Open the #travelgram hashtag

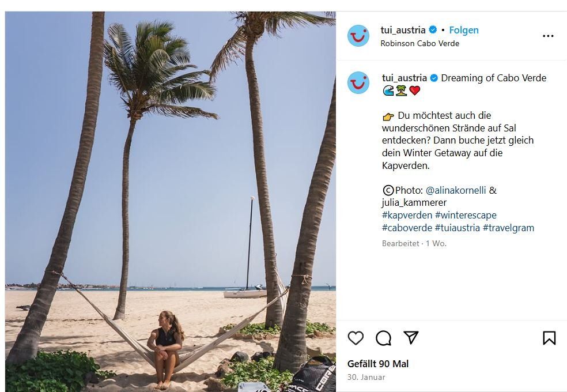(508, 228)
